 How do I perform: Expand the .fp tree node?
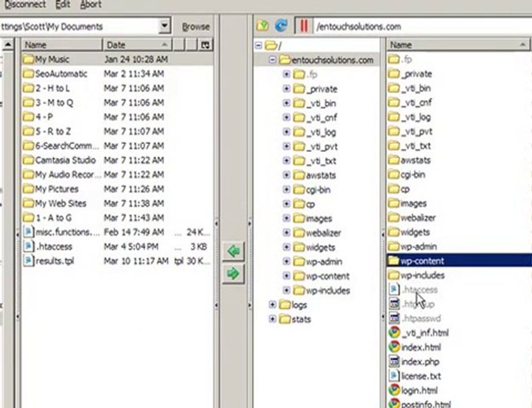[x=286, y=74]
